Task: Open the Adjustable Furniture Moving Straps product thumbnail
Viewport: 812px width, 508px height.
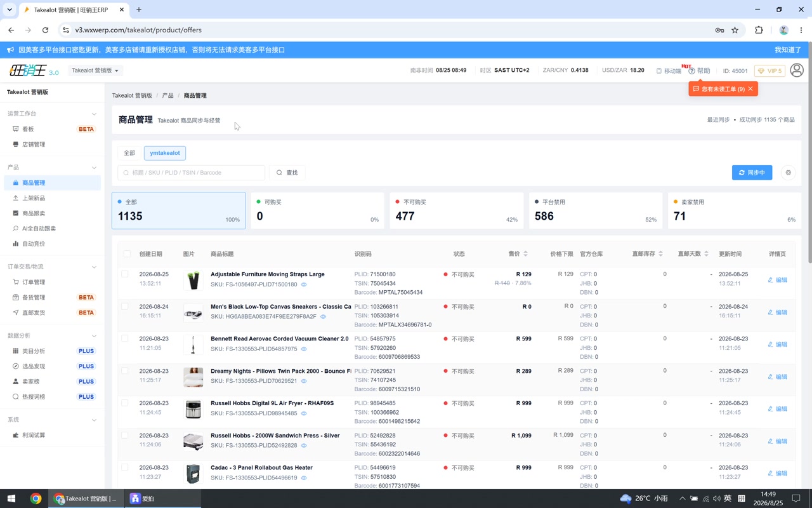Action: [x=193, y=280]
